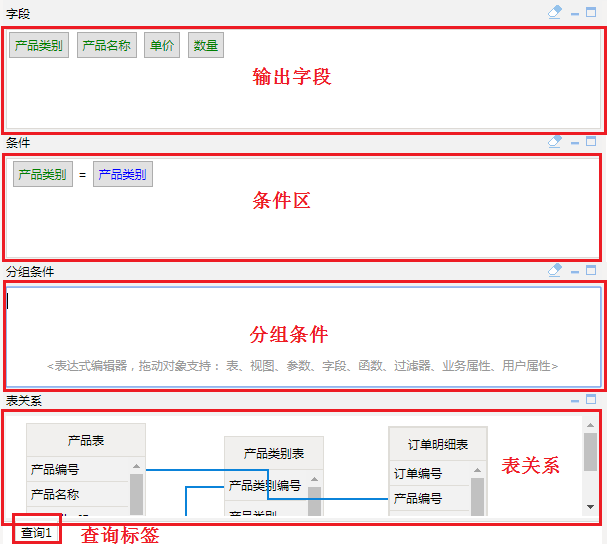Click the green 产品类别 condition field
The image size is (607, 544).
[43, 174]
